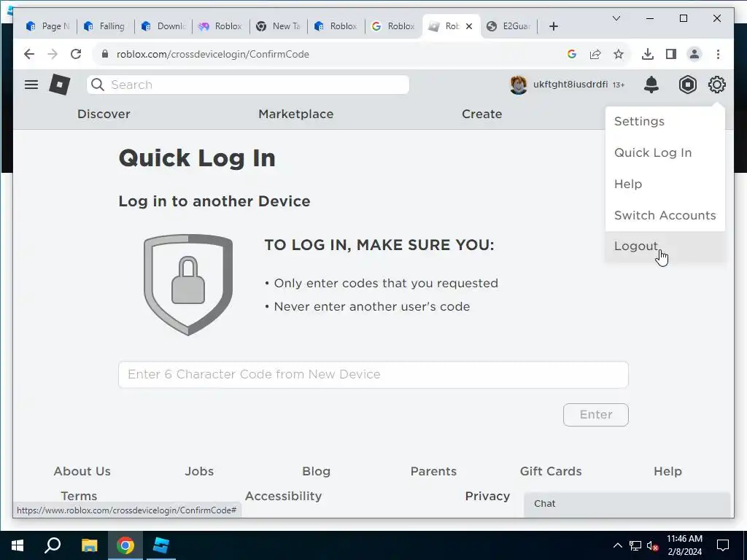Image resolution: width=747 pixels, height=560 pixels.
Task: Click the search magnifier icon in Roblox
Action: click(98, 85)
